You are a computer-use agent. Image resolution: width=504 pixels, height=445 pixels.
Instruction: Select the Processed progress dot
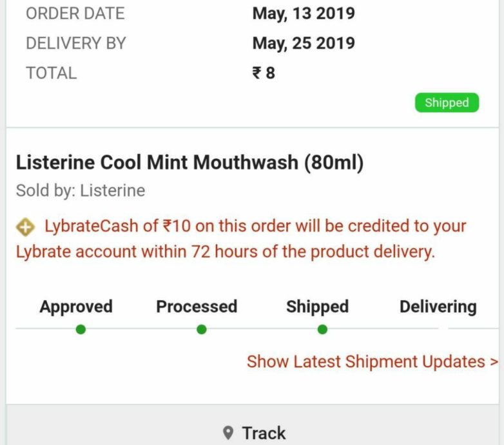(x=202, y=330)
